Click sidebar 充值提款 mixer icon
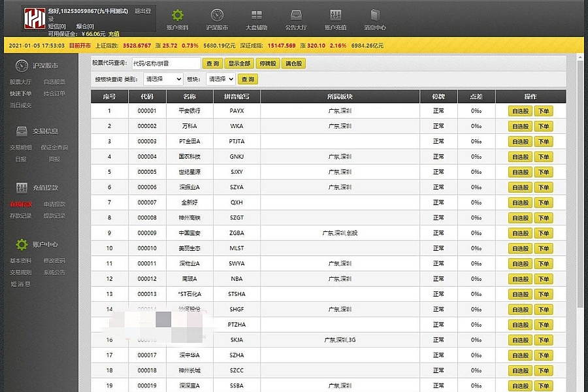 pyautogui.click(x=22, y=188)
